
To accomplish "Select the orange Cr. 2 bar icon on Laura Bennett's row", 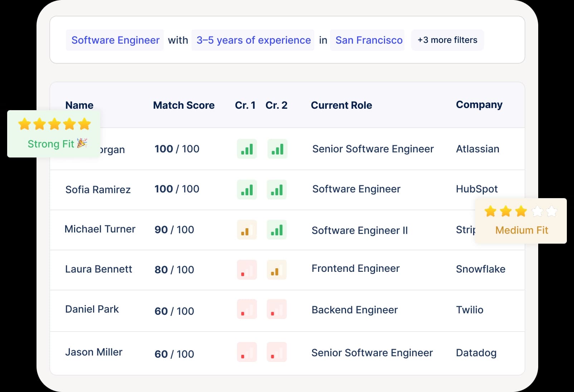I will [x=277, y=270].
